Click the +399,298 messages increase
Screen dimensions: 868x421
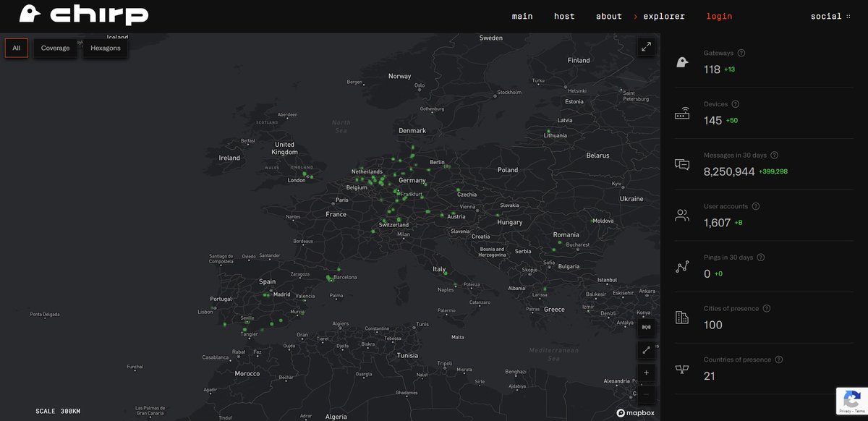[773, 171]
